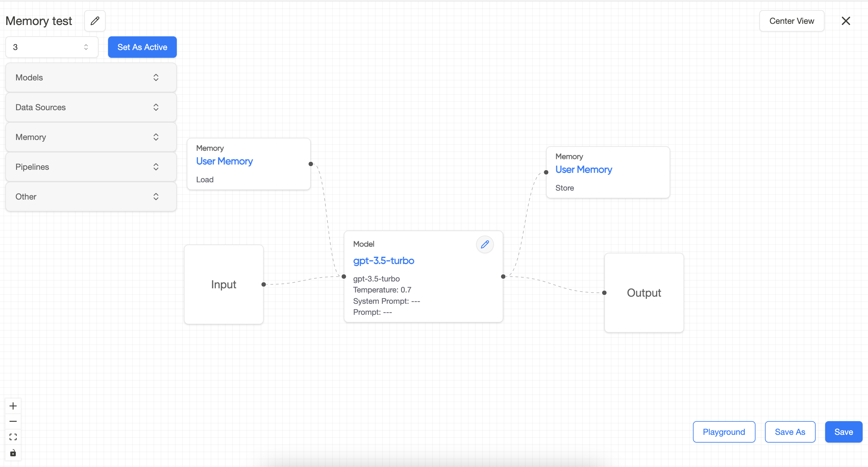868x467 pixels.
Task: Edit the Memory test pipeline name
Action: 95,21
